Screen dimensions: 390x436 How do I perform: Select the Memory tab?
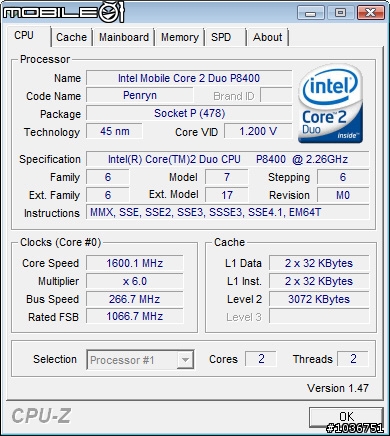point(180,37)
